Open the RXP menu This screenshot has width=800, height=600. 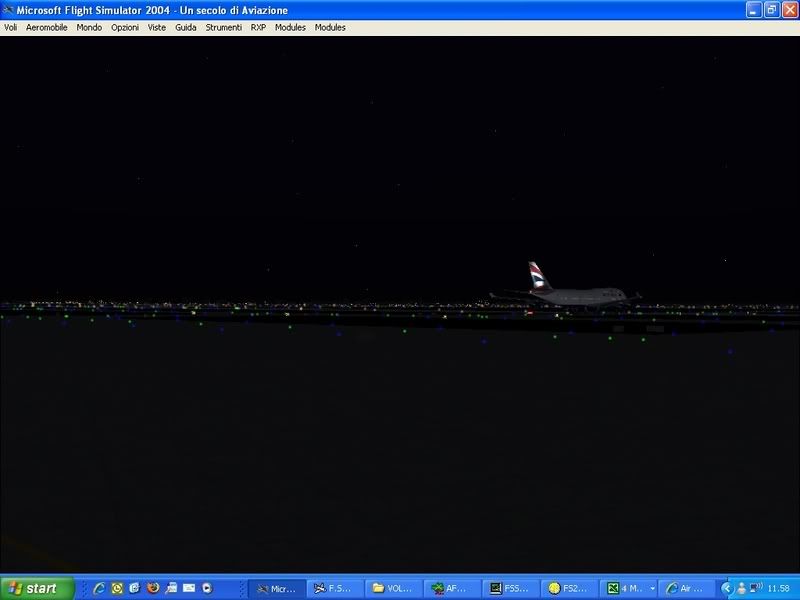pyautogui.click(x=258, y=28)
